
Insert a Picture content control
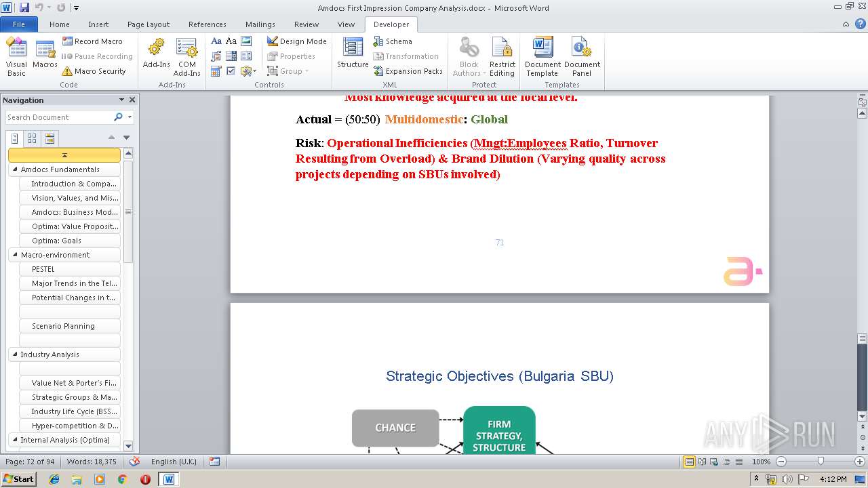click(246, 41)
